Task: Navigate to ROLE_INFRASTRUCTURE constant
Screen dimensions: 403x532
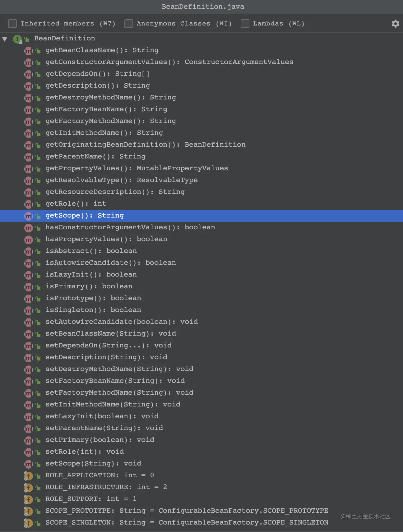Action: point(106,487)
